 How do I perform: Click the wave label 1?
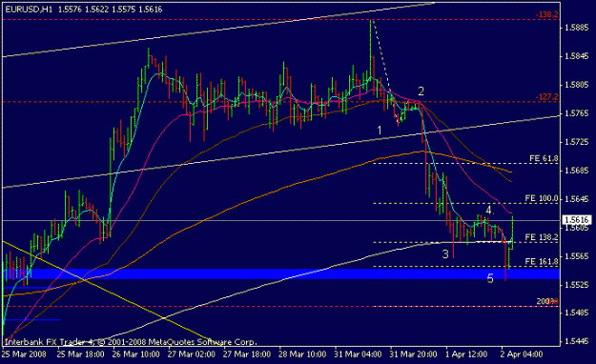pos(379,131)
